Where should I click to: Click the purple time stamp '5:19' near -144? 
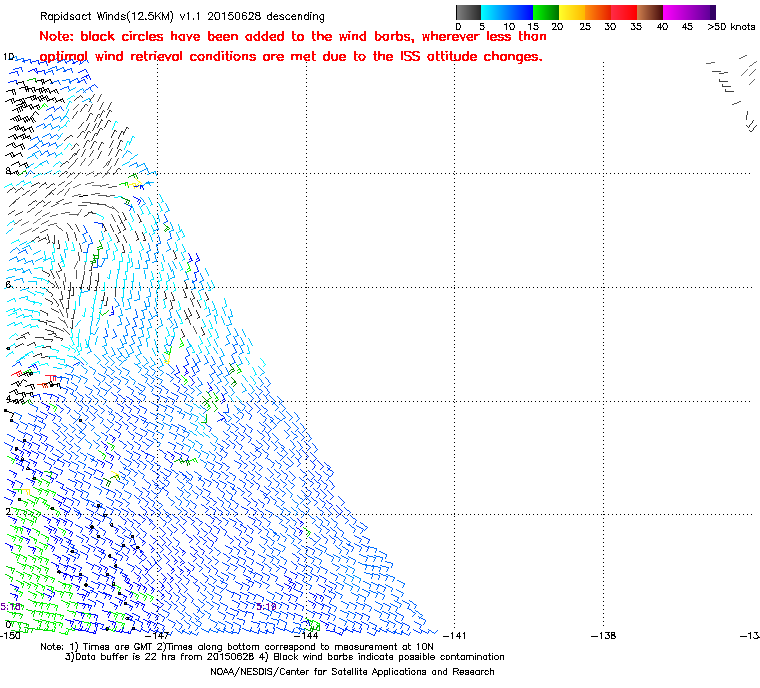[266, 607]
